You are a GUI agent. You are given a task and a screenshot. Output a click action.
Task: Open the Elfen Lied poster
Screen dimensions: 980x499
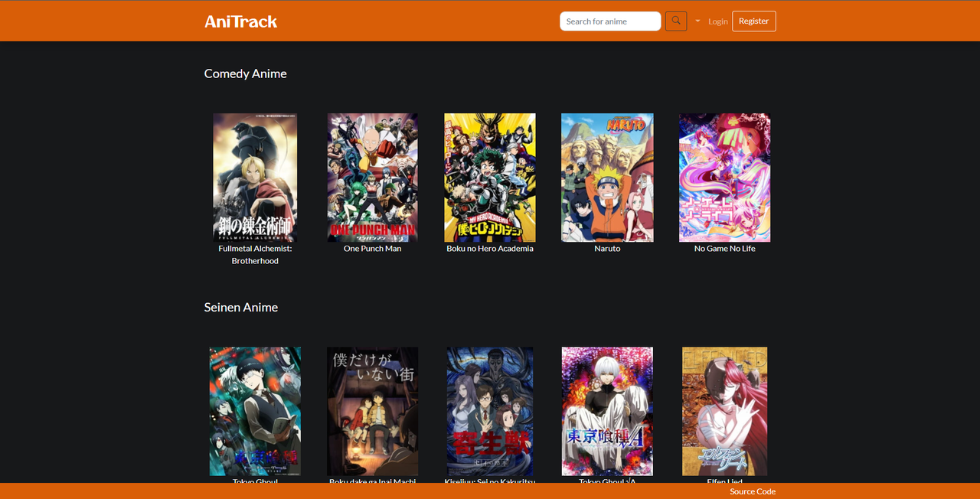point(725,411)
